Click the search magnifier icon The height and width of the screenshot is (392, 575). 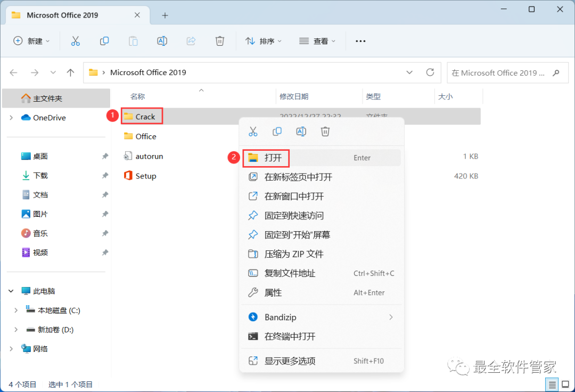click(556, 72)
